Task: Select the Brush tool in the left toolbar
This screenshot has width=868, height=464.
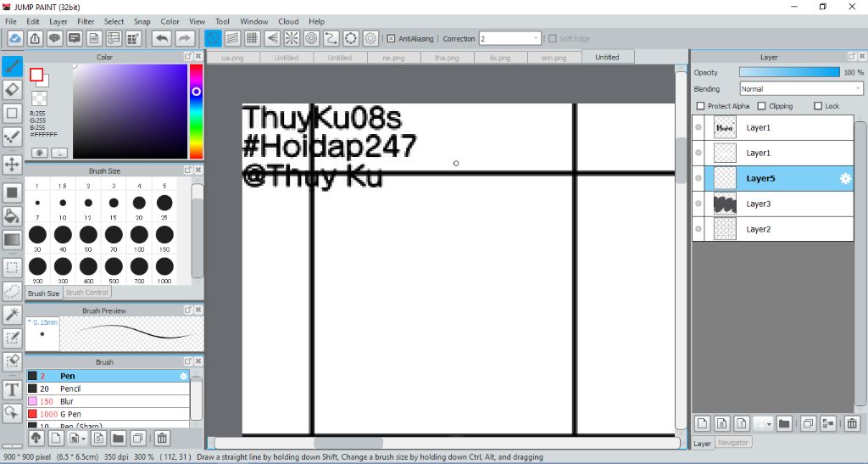Action: (12, 66)
